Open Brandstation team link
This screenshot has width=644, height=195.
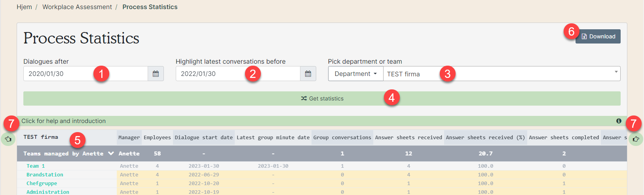coord(45,175)
